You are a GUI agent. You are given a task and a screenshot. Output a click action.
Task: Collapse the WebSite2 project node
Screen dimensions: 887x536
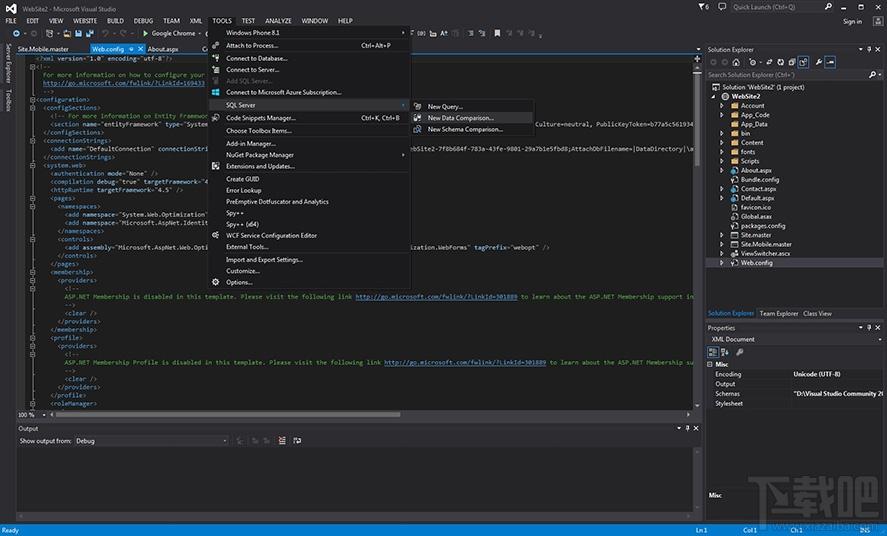[x=713, y=97]
